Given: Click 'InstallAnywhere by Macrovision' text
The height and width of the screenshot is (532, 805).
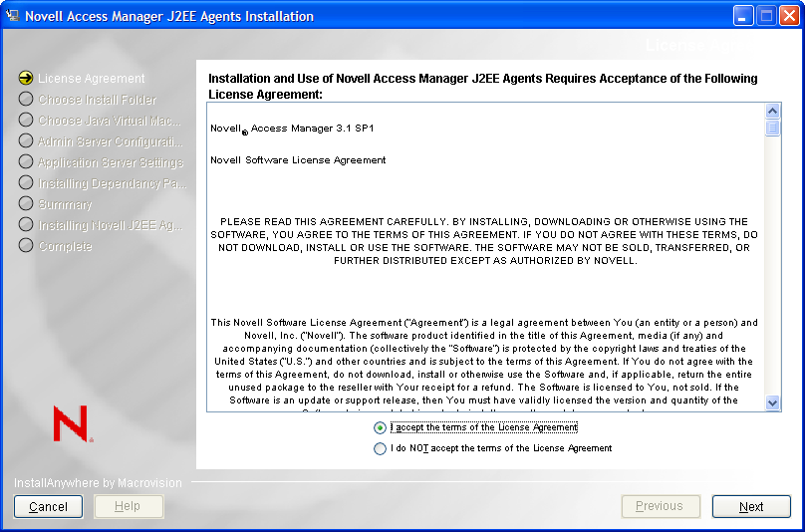Looking at the screenshot, I should point(98,483).
